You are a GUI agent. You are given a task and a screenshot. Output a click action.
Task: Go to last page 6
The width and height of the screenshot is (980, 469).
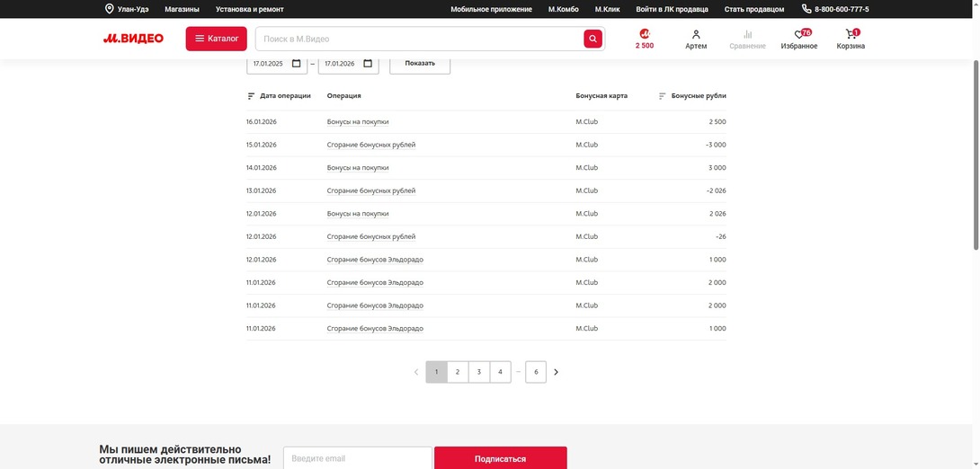(536, 372)
